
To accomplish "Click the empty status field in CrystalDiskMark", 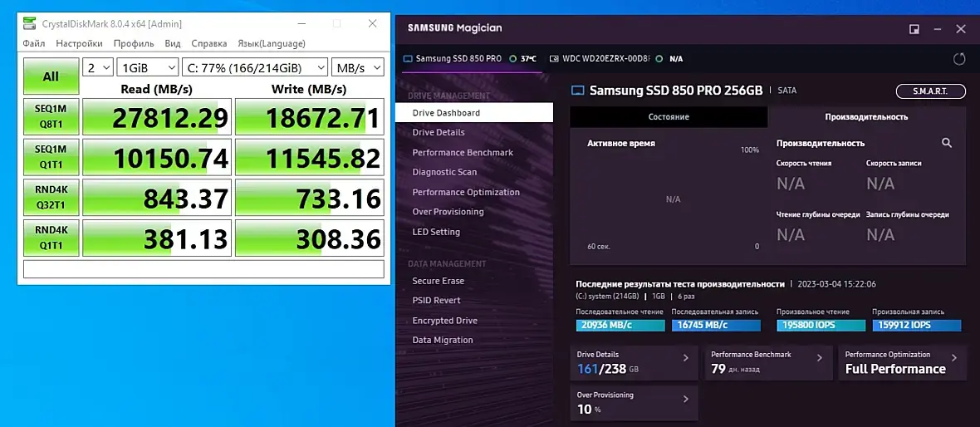I will tap(203, 269).
